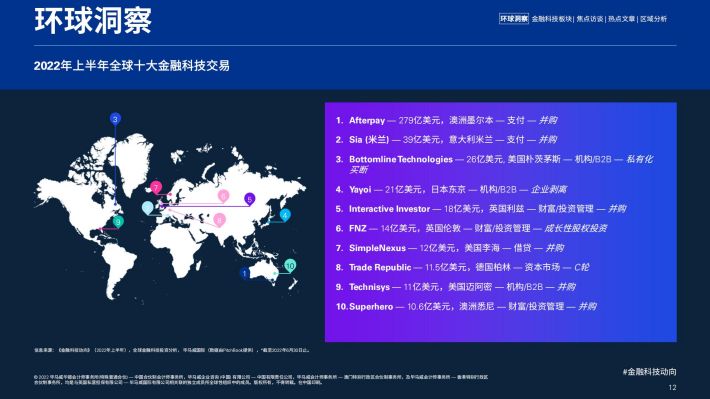710x399 pixels.
Task: Click map pin number 3
Action: (115, 119)
